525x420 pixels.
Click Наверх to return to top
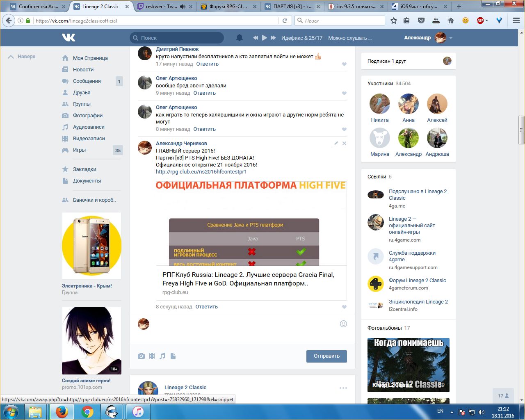pos(22,57)
